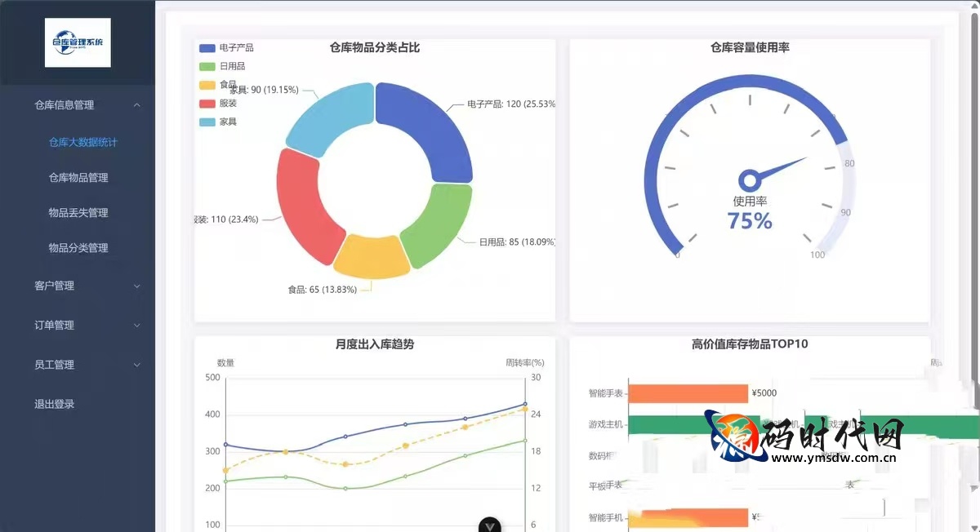Screen dimensions: 980x532
Task: Click the 高价值库存物品TOP10 chart title
Action: coord(750,344)
